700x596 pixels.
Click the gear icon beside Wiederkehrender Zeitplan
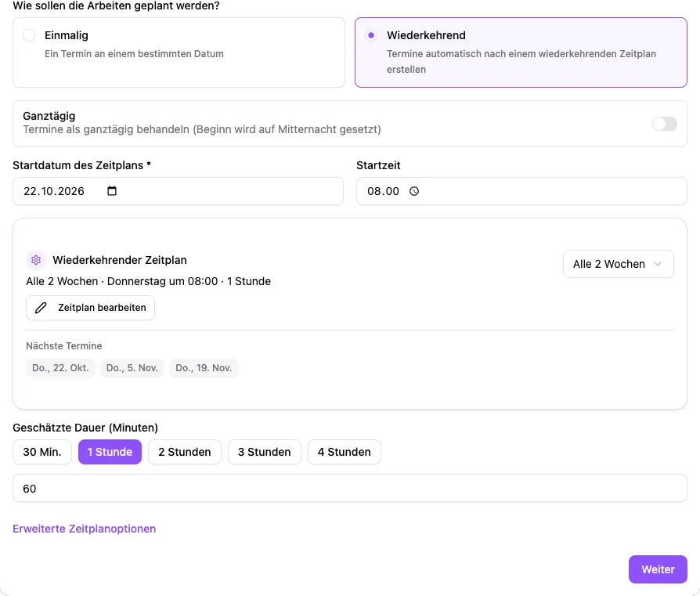[x=36, y=260]
